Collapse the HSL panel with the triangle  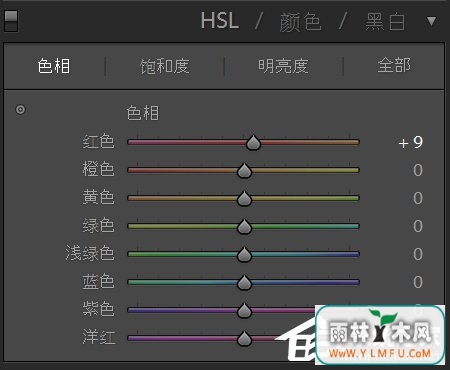(x=431, y=21)
